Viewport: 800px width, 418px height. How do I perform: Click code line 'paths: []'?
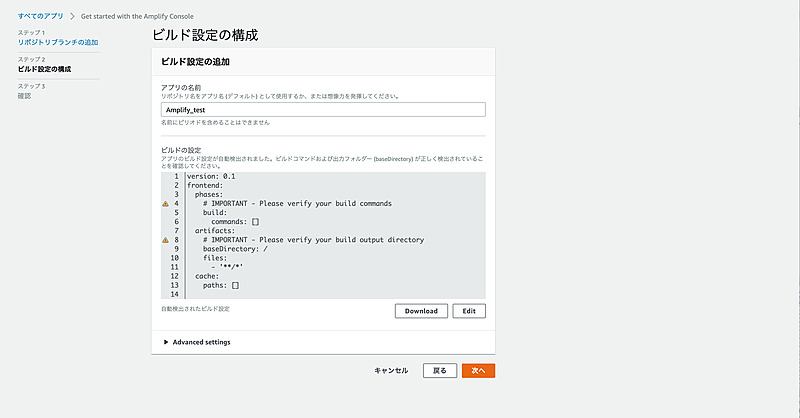click(221, 285)
